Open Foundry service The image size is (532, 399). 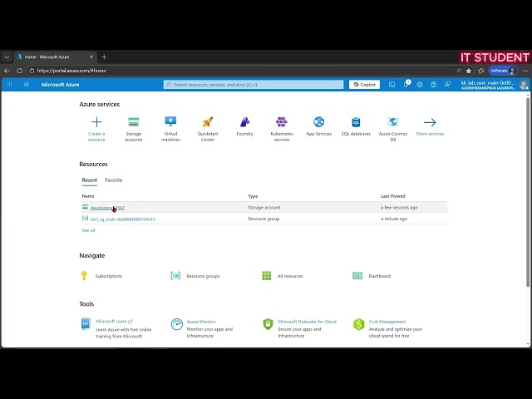[x=244, y=126]
